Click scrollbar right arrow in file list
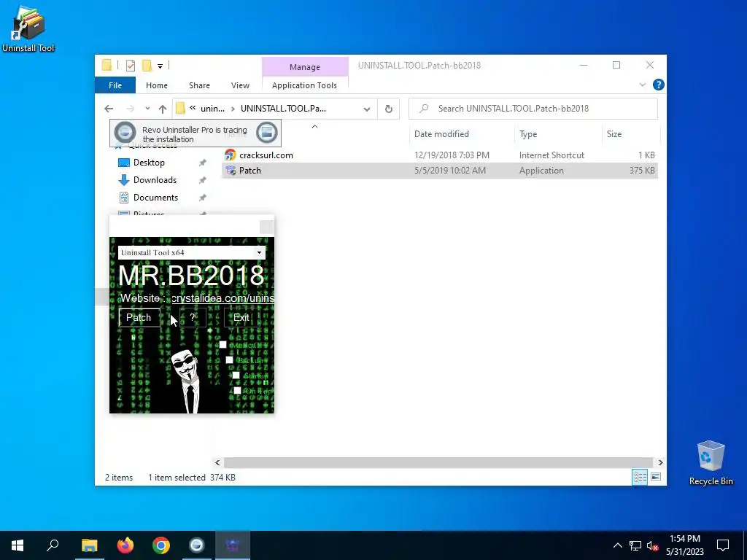This screenshot has height=560, width=747. click(x=660, y=462)
